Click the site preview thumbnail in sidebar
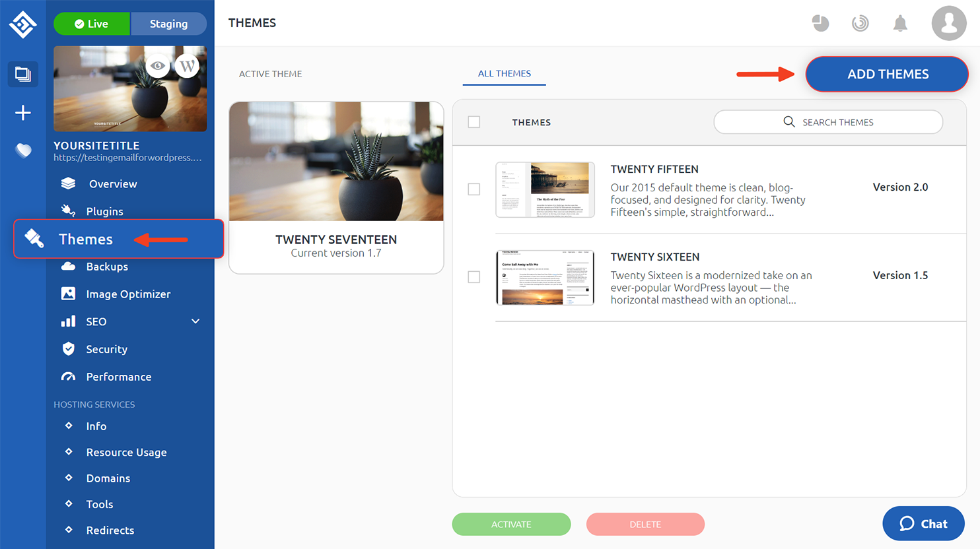Image resolution: width=980 pixels, height=549 pixels. [130, 88]
